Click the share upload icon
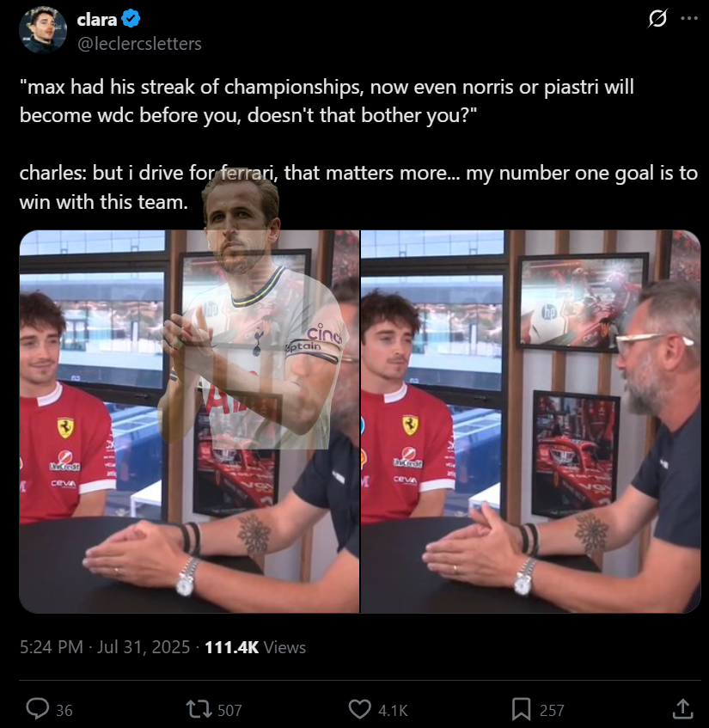Image resolution: width=709 pixels, height=728 pixels. tap(682, 709)
